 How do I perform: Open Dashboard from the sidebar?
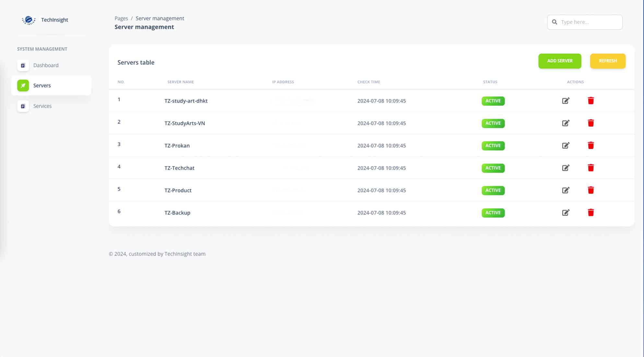pyautogui.click(x=51, y=65)
